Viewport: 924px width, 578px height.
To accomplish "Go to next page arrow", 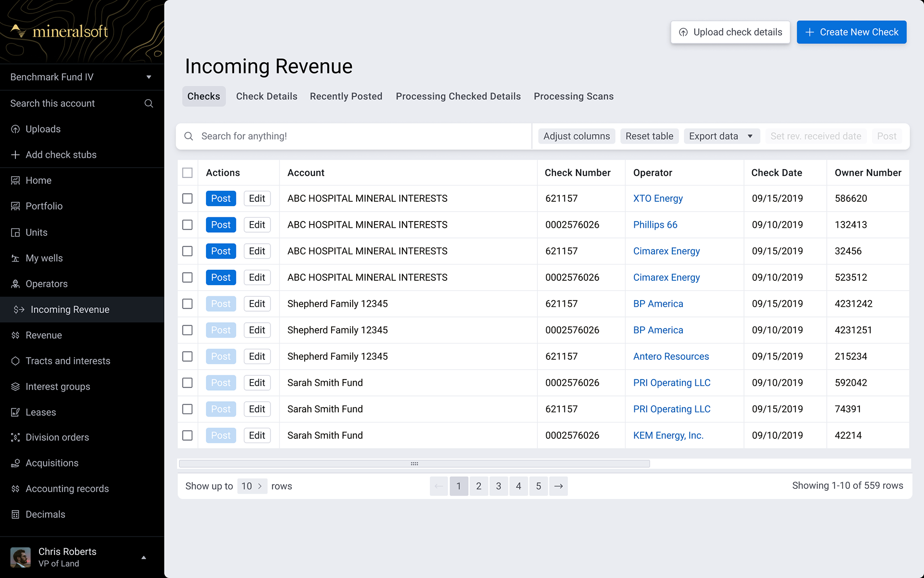I will [x=558, y=486].
